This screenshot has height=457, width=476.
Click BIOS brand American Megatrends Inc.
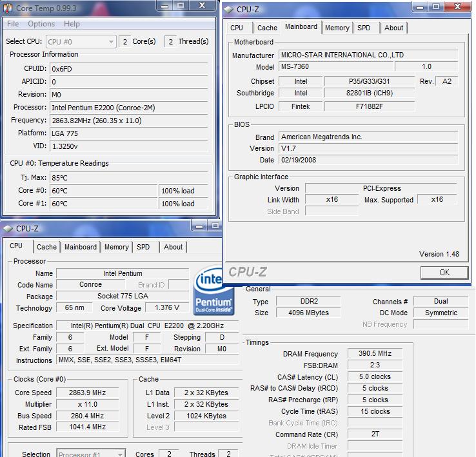tap(368, 137)
